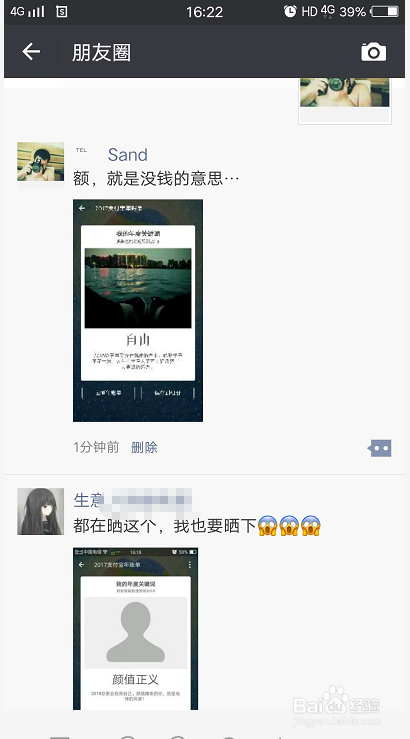Tap the post text 额，就是没钱的意思
The height and width of the screenshot is (739, 410).
click(156, 179)
